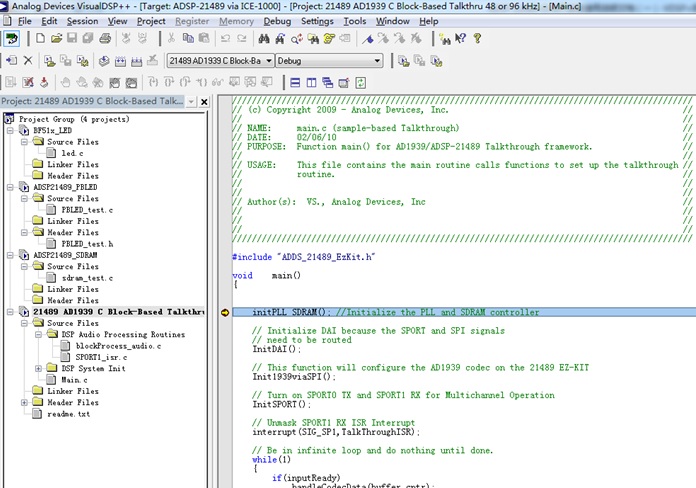
Task: Click the Load program download icon
Action: tap(44, 83)
